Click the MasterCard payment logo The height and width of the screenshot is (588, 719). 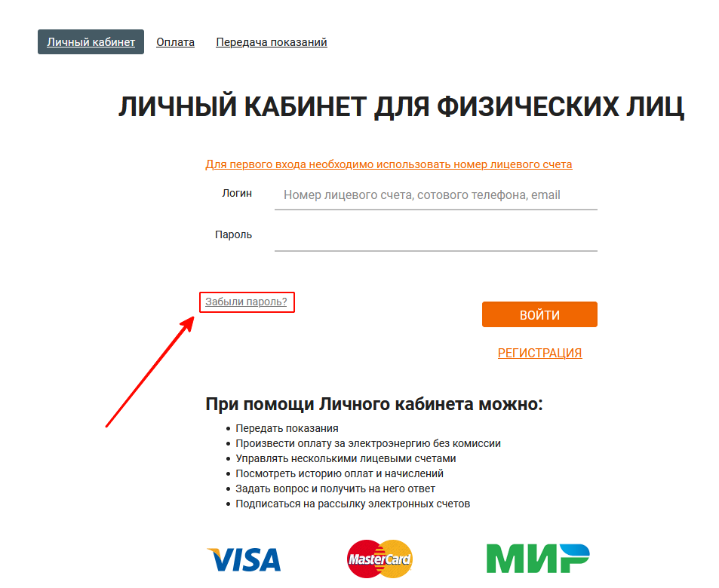tap(379, 559)
